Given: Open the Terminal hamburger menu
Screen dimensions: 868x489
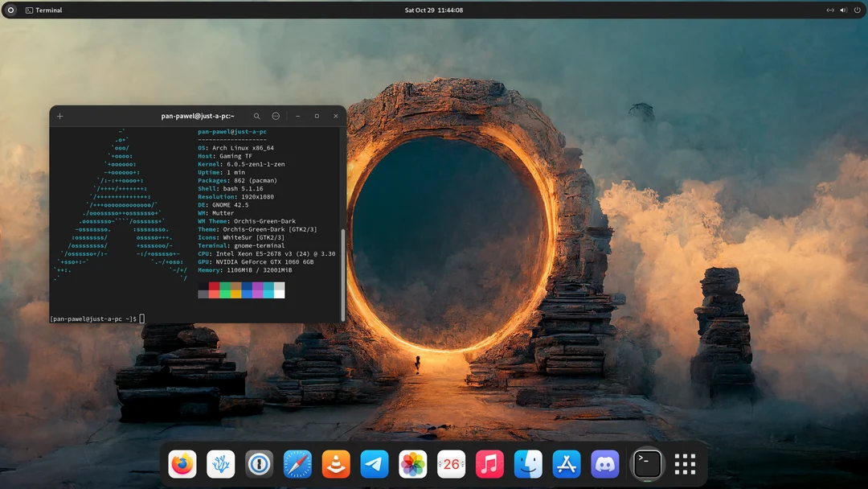Looking at the screenshot, I should [x=276, y=116].
